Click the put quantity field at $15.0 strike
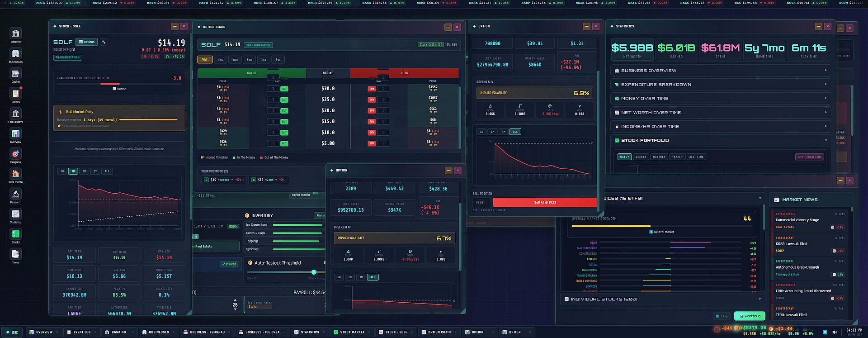The width and height of the screenshot is (868, 338). coord(383,122)
